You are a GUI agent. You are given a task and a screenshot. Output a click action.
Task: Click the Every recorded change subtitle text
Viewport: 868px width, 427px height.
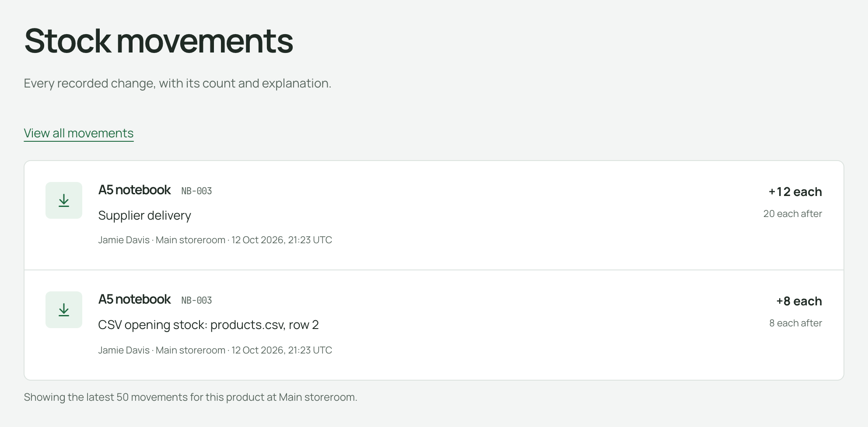178,83
